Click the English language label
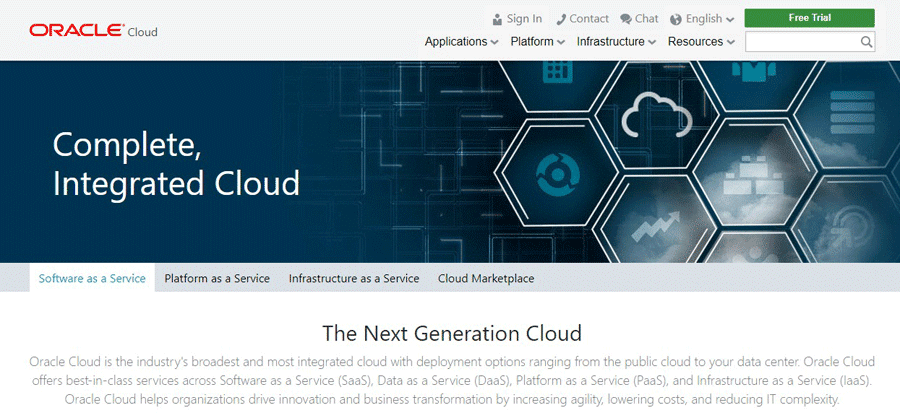This screenshot has height=413, width=900. click(704, 19)
